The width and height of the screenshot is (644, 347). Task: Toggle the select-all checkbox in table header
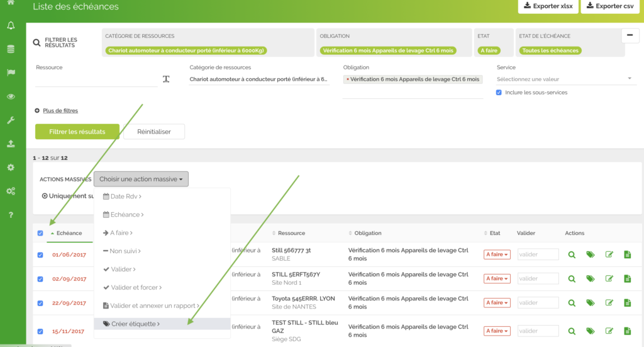[x=40, y=233]
